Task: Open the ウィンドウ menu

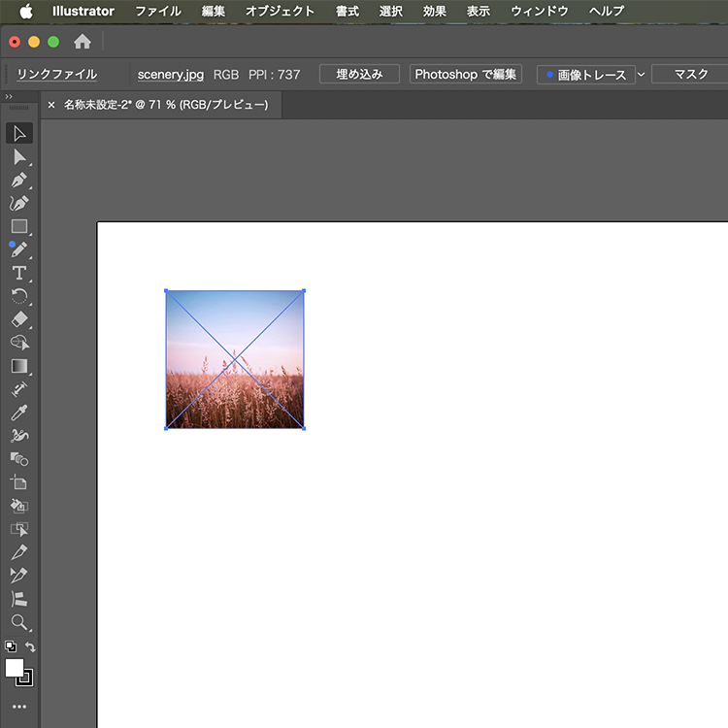Action: click(x=540, y=12)
